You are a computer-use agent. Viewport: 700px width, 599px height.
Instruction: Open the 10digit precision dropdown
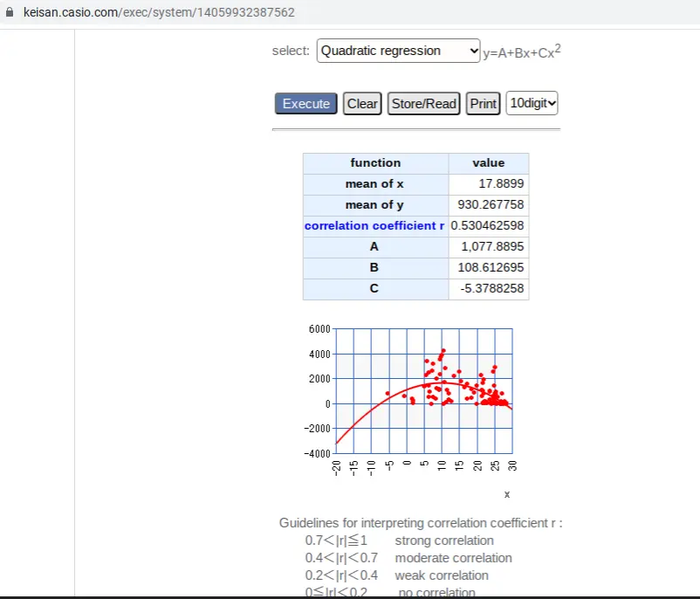coord(532,103)
